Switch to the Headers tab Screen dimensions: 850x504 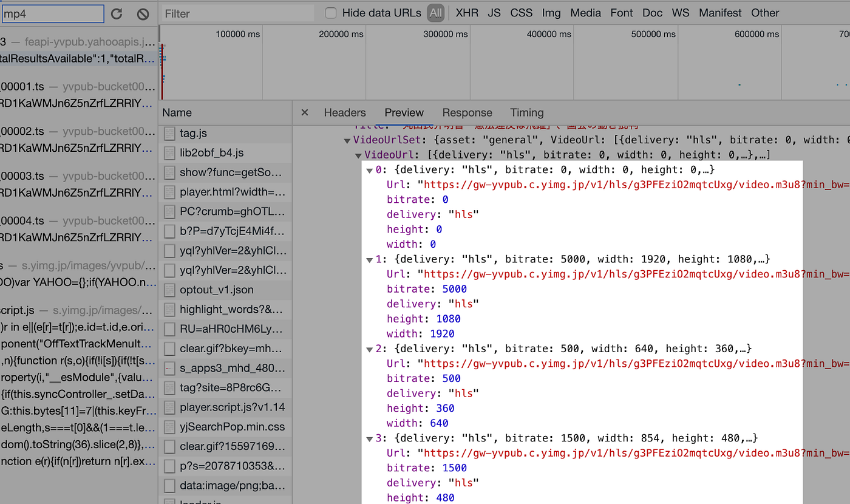pos(345,112)
